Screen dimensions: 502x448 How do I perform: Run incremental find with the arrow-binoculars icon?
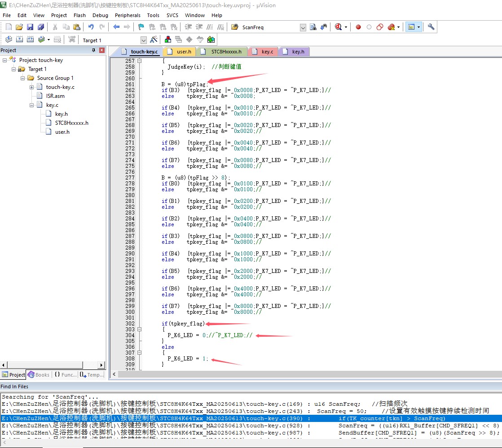click(x=324, y=27)
